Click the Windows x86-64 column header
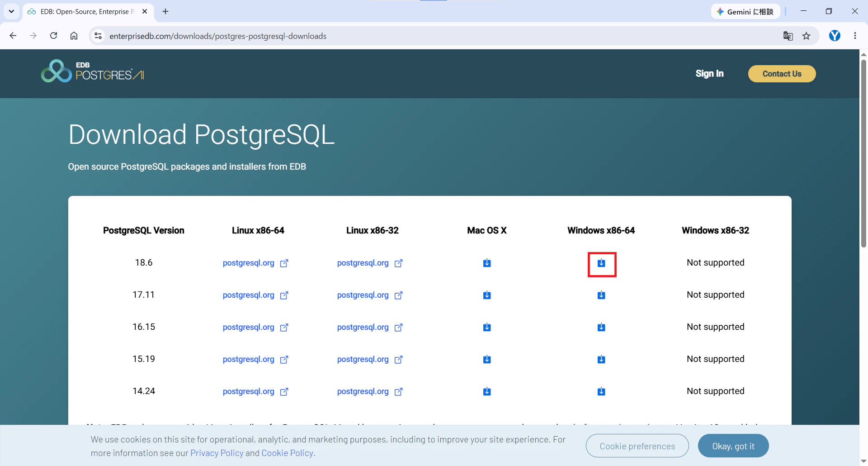 pos(601,230)
